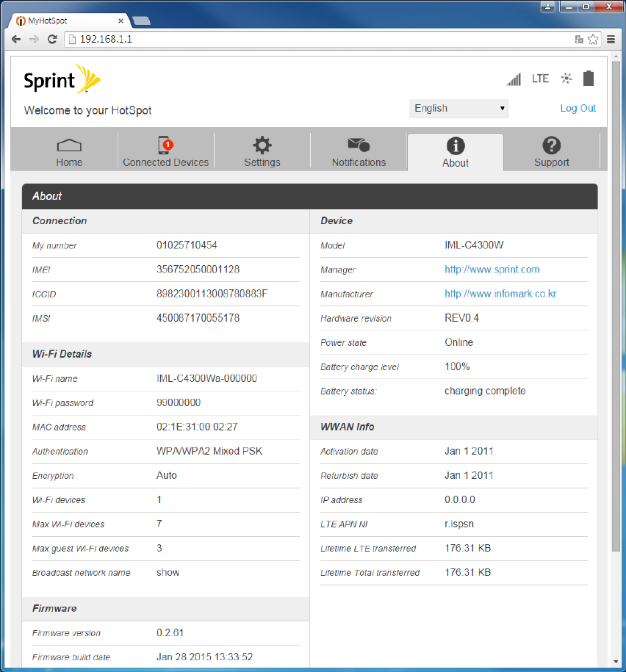This screenshot has height=672, width=626.
Task: Click the scrollbar up arrow
Action: coord(616,57)
